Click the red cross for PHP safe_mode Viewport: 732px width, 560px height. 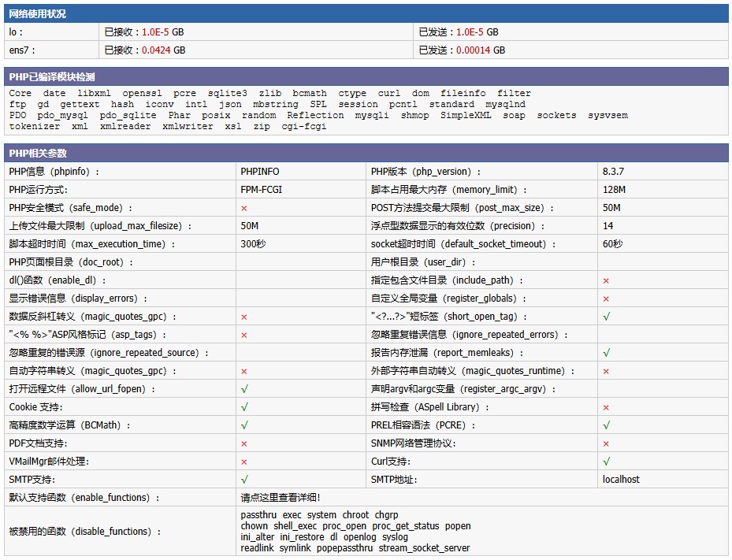pos(244,208)
